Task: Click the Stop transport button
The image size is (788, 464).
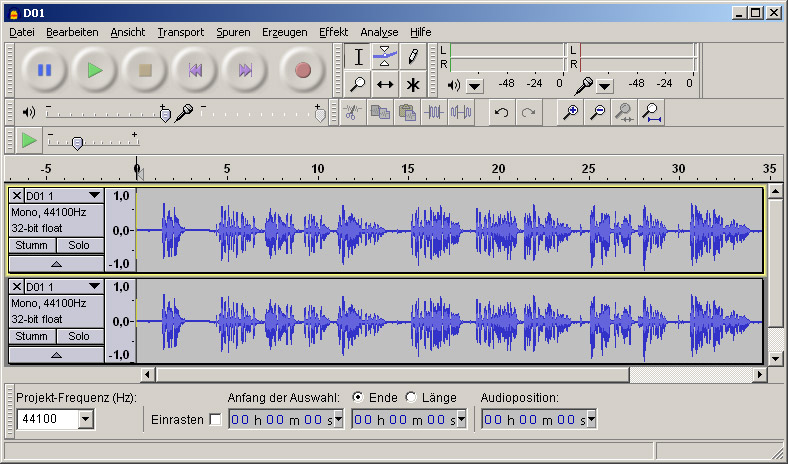Action: (x=145, y=70)
